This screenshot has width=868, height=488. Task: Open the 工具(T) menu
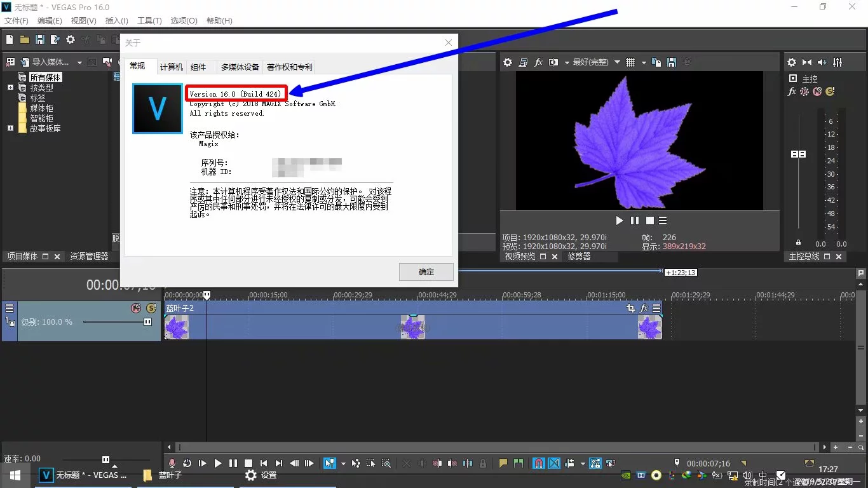tap(149, 21)
